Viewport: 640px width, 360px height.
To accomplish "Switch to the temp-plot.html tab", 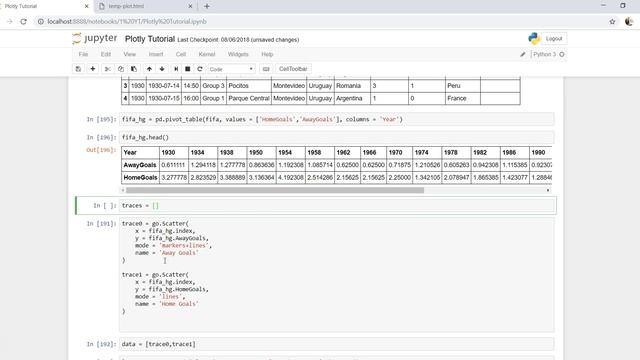I will [145, 6].
